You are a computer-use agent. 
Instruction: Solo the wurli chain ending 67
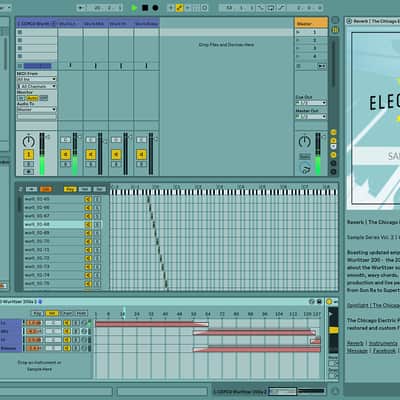pos(97,216)
